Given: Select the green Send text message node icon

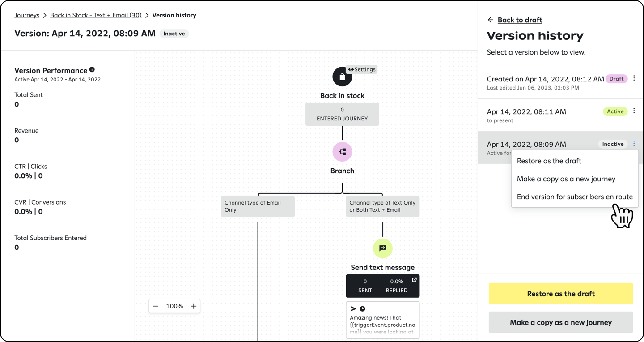Looking at the screenshot, I should coord(382,248).
